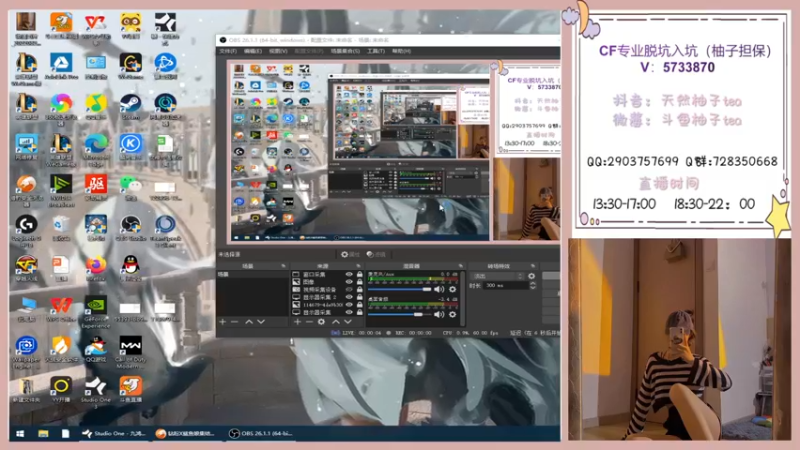This screenshot has width=800, height=450.
Task: Add a new scene with plus icon
Action: tap(222, 322)
